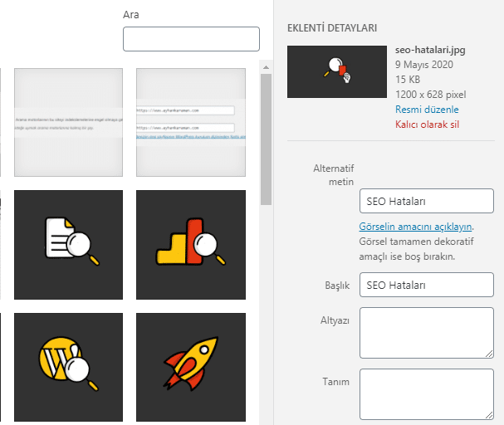
Task: Select the WordPress logo magnifier thumbnail
Action: click(68, 367)
